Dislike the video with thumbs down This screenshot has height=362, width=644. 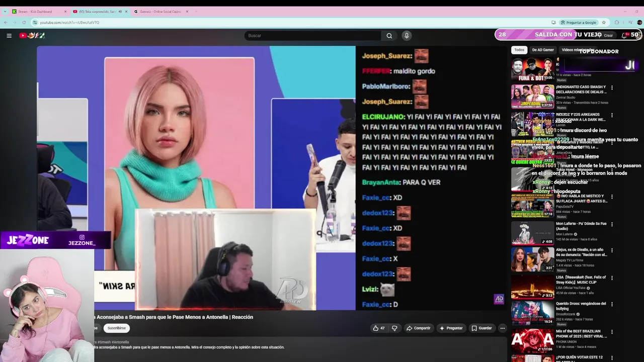(394, 328)
